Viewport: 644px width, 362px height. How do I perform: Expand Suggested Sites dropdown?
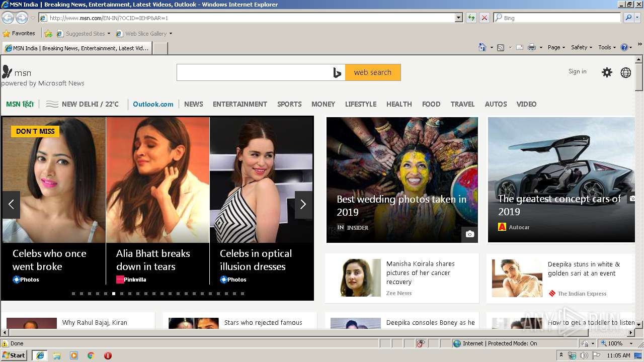[109, 34]
